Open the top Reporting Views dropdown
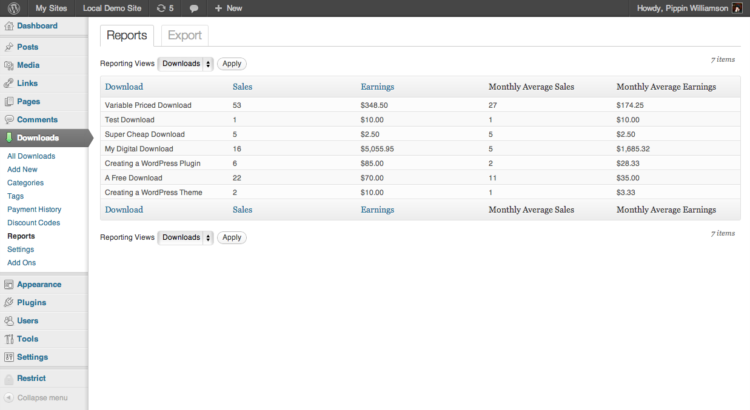 click(x=186, y=64)
